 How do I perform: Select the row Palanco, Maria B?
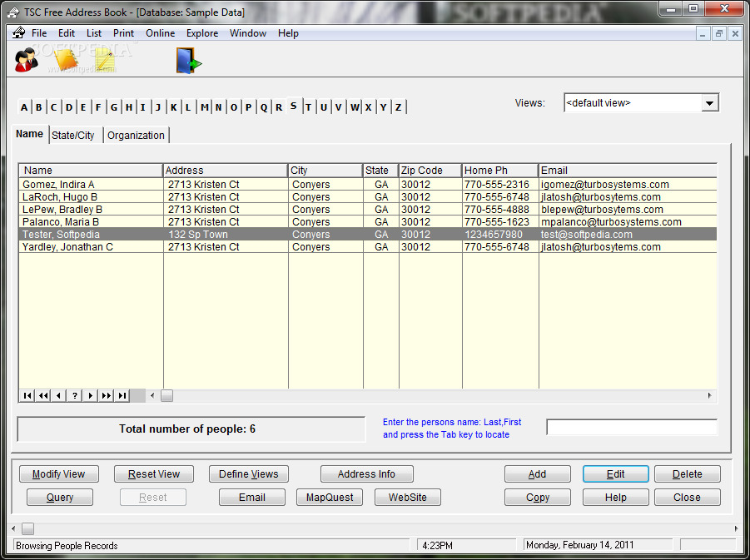367,222
